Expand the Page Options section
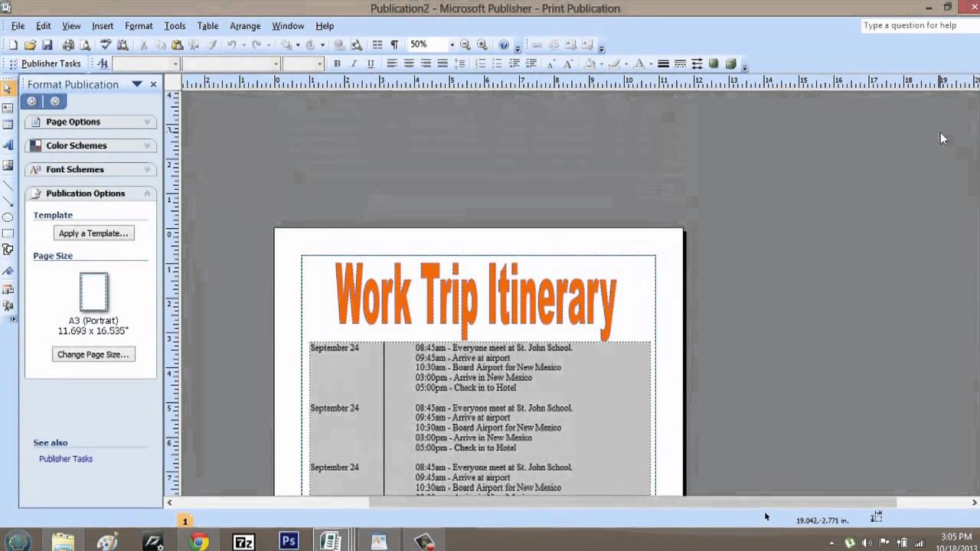Viewport: 980px width, 551px height. [x=90, y=122]
